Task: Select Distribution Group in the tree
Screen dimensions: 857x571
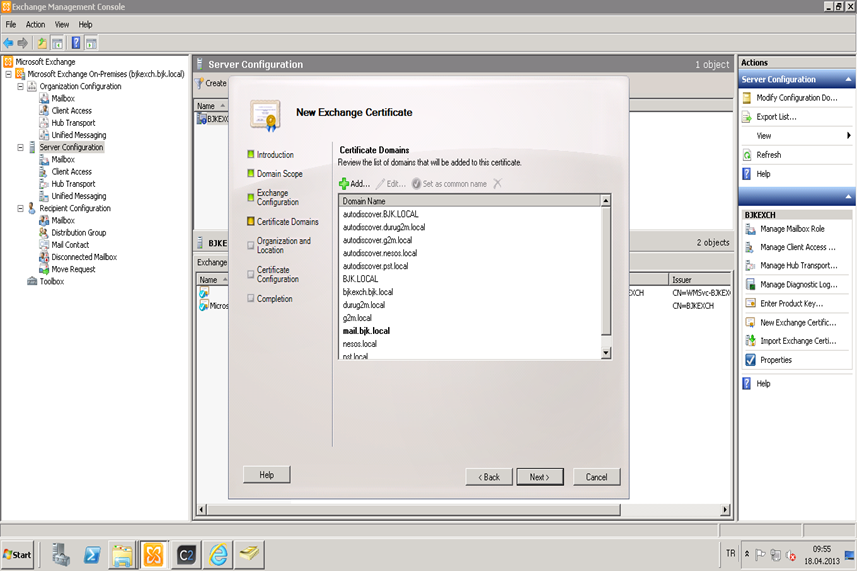Action: pos(79,233)
